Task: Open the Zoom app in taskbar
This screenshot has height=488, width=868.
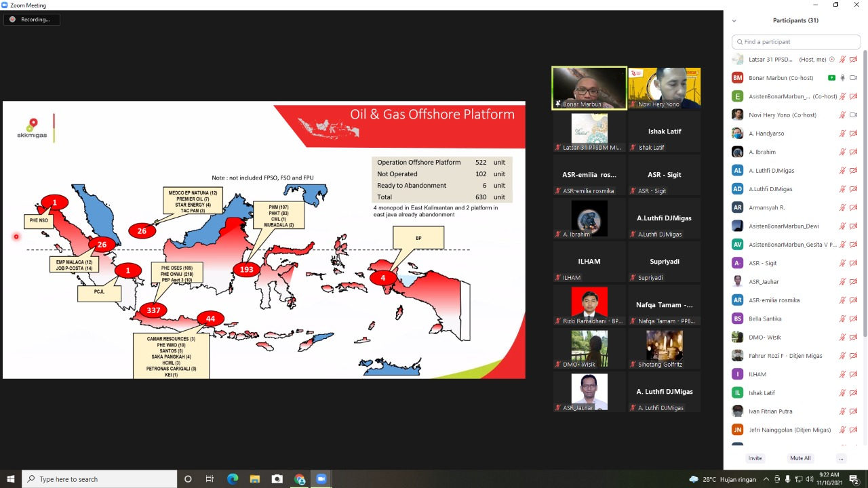Action: tap(321, 479)
